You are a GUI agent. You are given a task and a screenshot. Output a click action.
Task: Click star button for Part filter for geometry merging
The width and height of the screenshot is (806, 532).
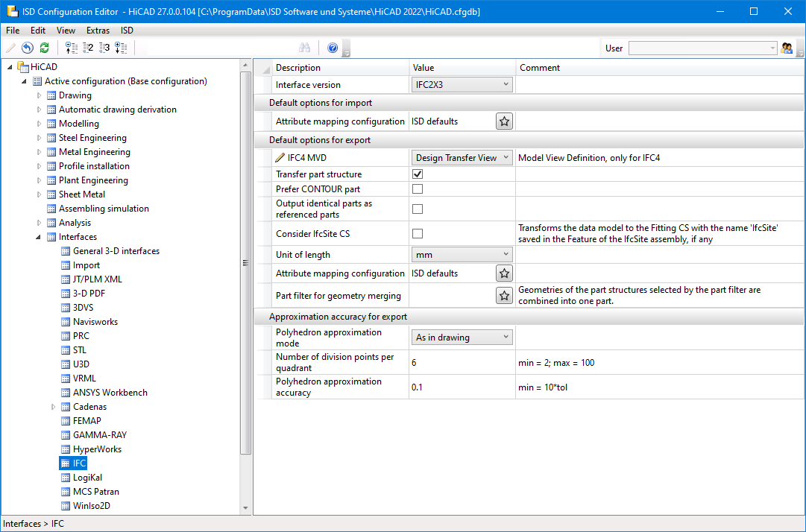click(x=504, y=296)
